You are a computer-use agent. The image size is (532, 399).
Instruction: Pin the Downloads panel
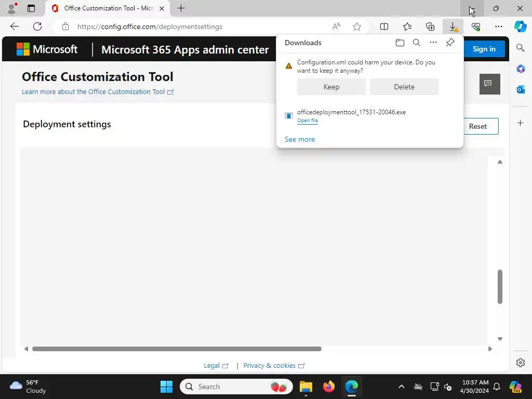[x=450, y=43]
